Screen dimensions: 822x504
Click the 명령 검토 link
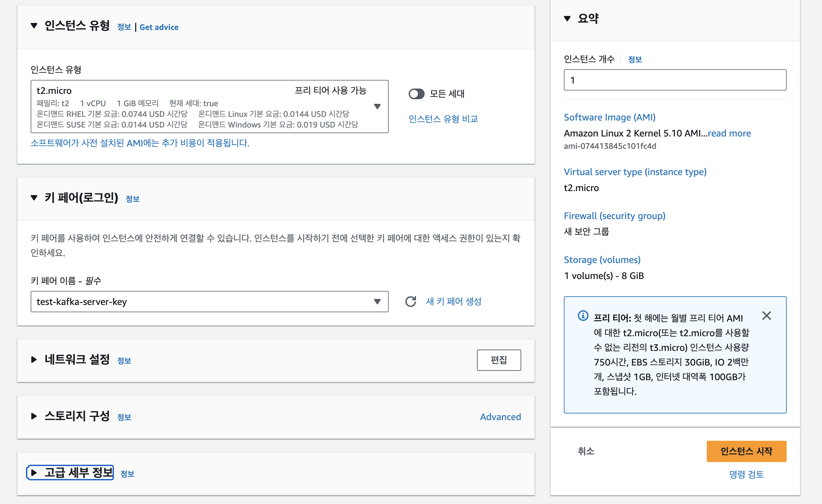[746, 474]
